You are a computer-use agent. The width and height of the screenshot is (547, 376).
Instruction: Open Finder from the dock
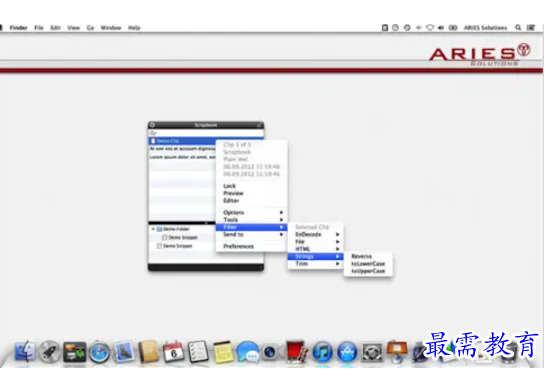(25, 351)
